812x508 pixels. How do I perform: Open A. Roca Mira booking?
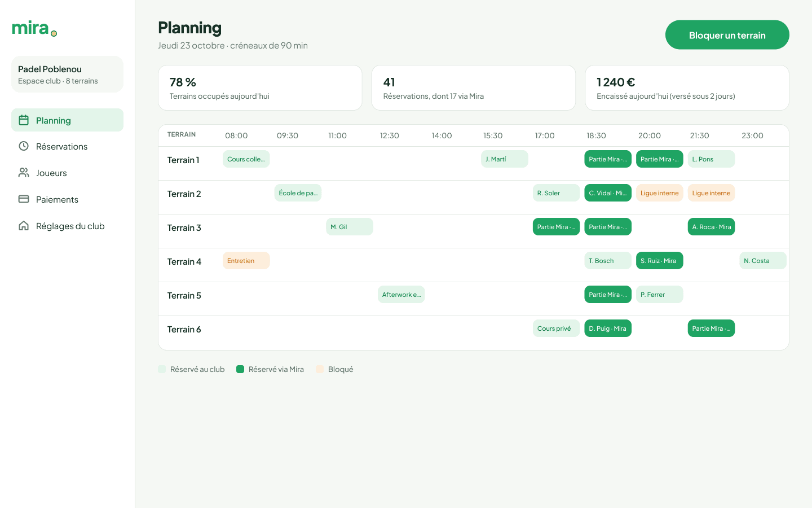coord(711,227)
